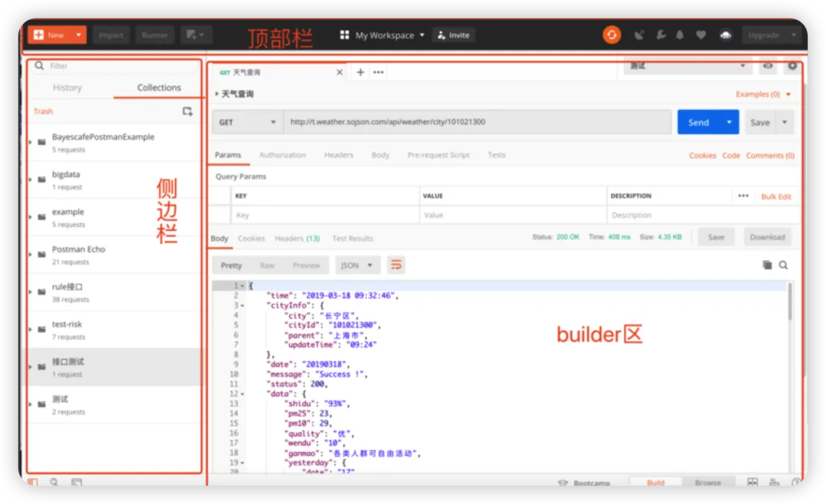Click the Value input cell
The width and height of the screenshot is (826, 504).
tap(513, 215)
